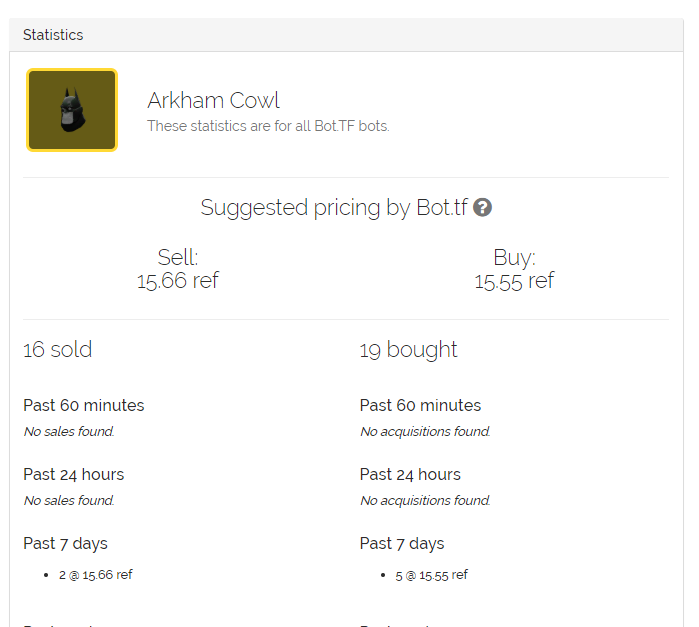Screen dimensions: 699x627
Task: Click the Bot.TF bots statistics subtitle
Action: (268, 126)
